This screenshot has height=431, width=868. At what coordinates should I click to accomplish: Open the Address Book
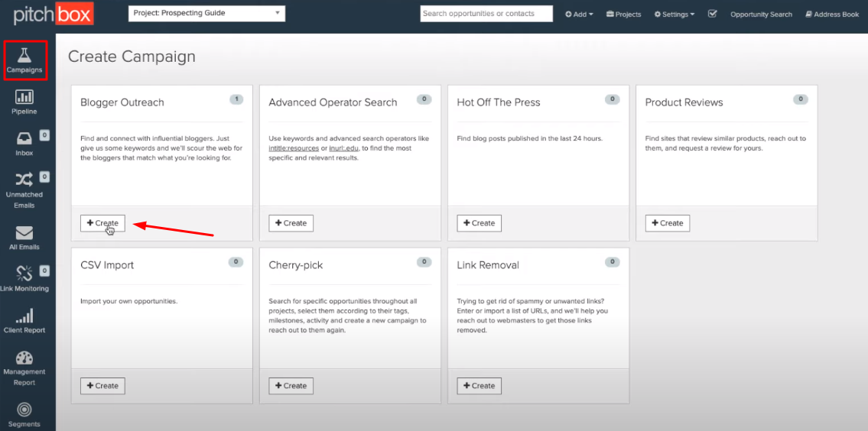pos(832,15)
